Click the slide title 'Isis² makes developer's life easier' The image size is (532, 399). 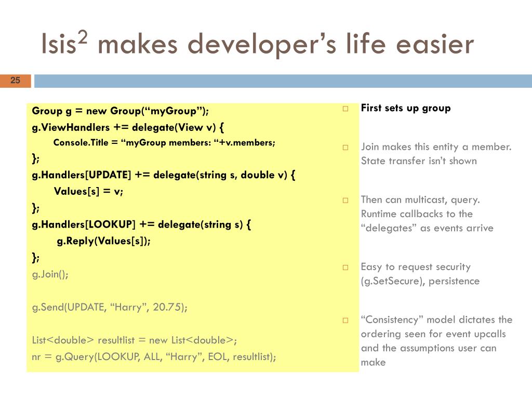[257, 44]
